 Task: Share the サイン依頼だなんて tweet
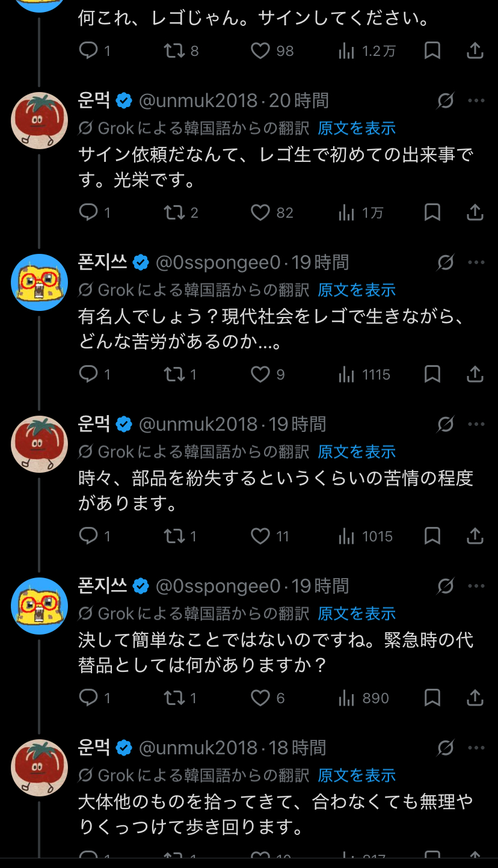click(x=475, y=212)
